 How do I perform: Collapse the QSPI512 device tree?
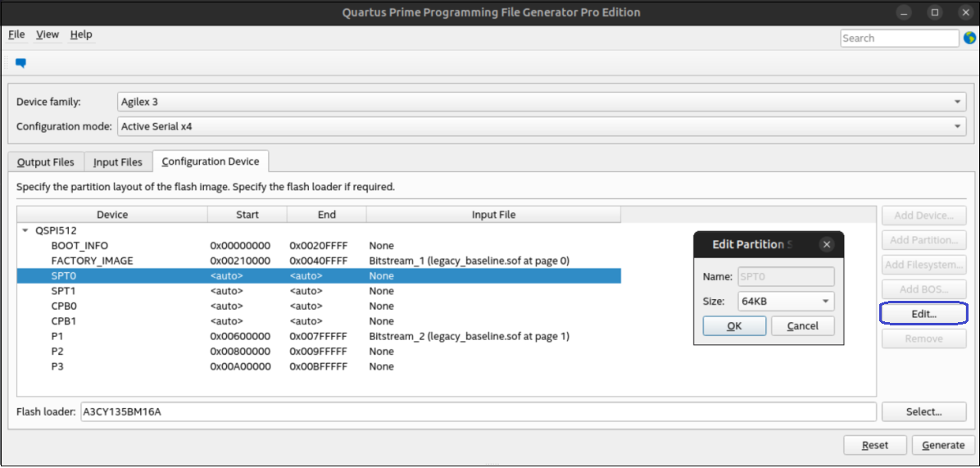coord(25,230)
